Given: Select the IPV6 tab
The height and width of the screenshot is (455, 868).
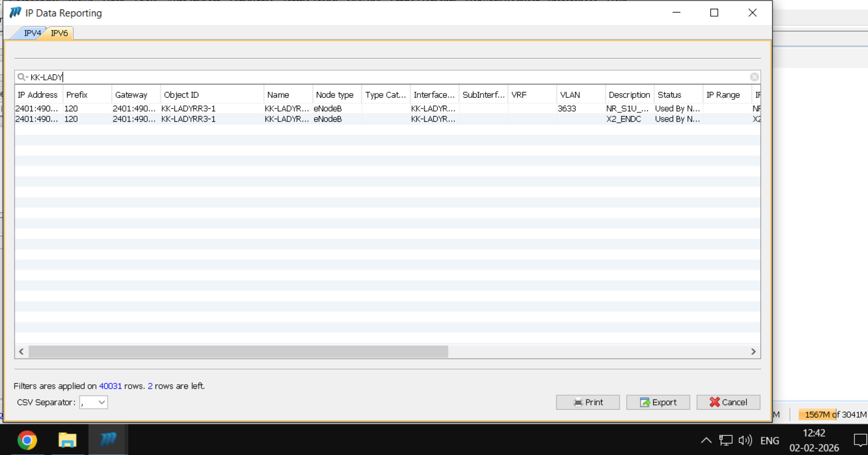Looking at the screenshot, I should click(x=59, y=33).
